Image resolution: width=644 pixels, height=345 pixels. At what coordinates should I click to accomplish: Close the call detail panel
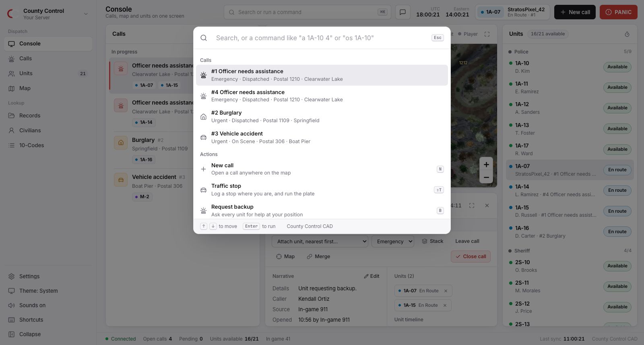coord(487,205)
